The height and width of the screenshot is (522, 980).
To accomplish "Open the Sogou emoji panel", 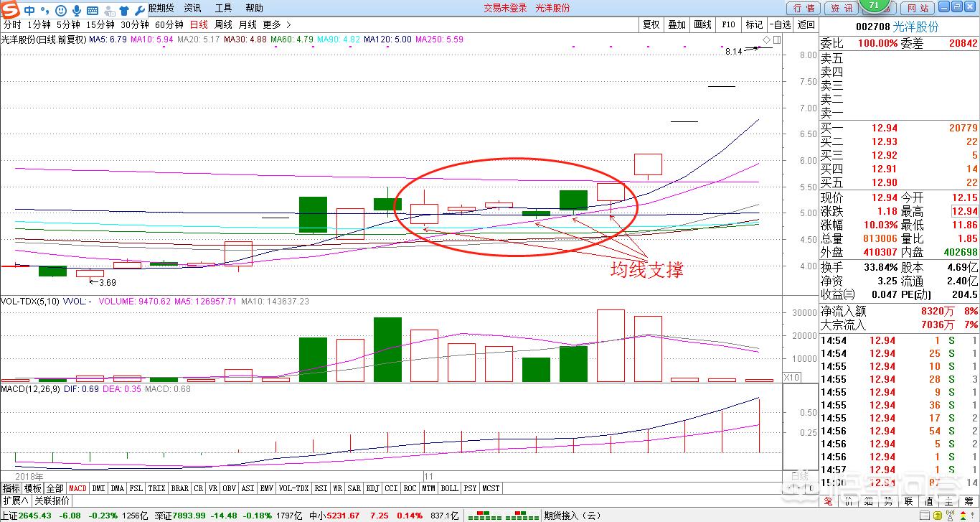I will (60, 10).
